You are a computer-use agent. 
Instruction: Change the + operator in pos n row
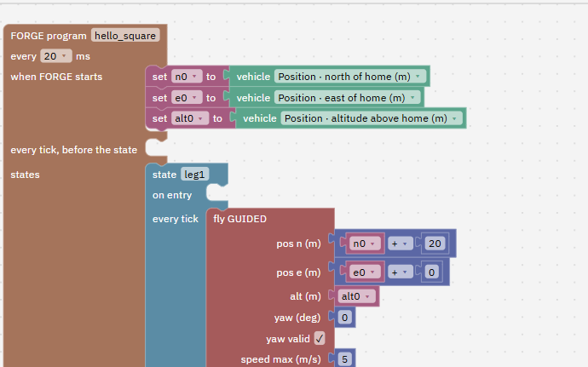click(400, 244)
